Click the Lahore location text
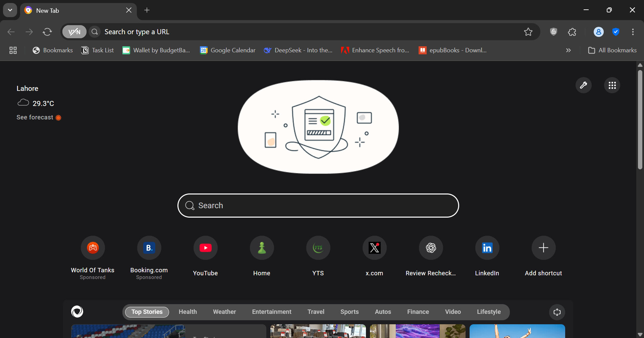This screenshot has width=644, height=338. (x=28, y=89)
